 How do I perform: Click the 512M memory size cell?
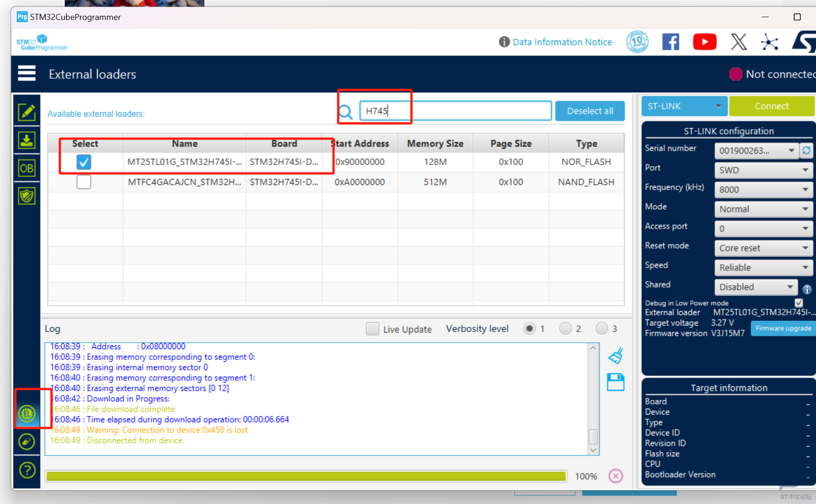tap(435, 182)
